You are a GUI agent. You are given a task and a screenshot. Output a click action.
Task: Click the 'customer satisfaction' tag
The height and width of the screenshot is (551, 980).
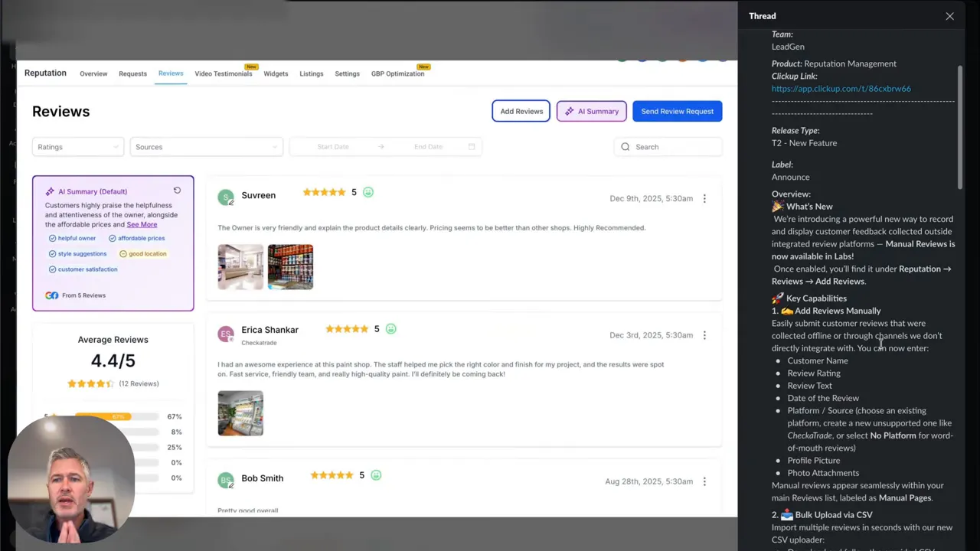[83, 269]
